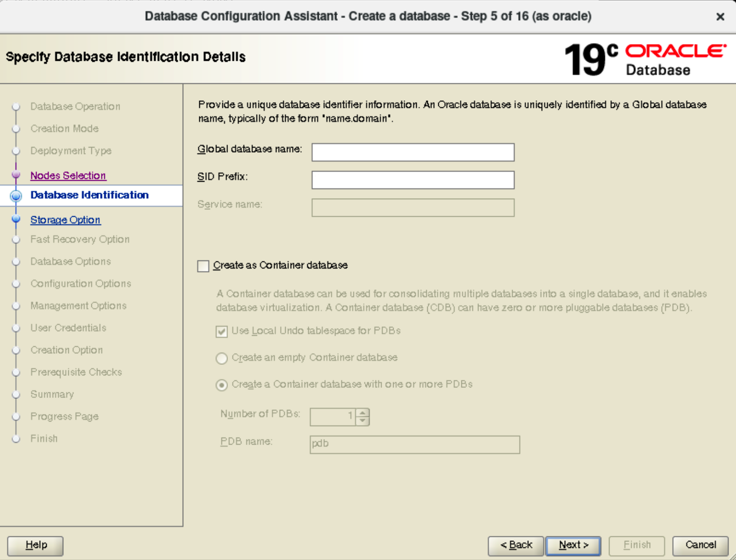Click the Configuration Options step
Screen dimensions: 736x560
(x=80, y=284)
